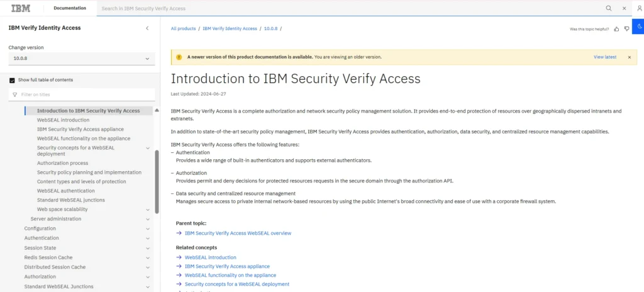The image size is (644, 292).
Task: Dismiss the newer version banner
Action: (629, 57)
